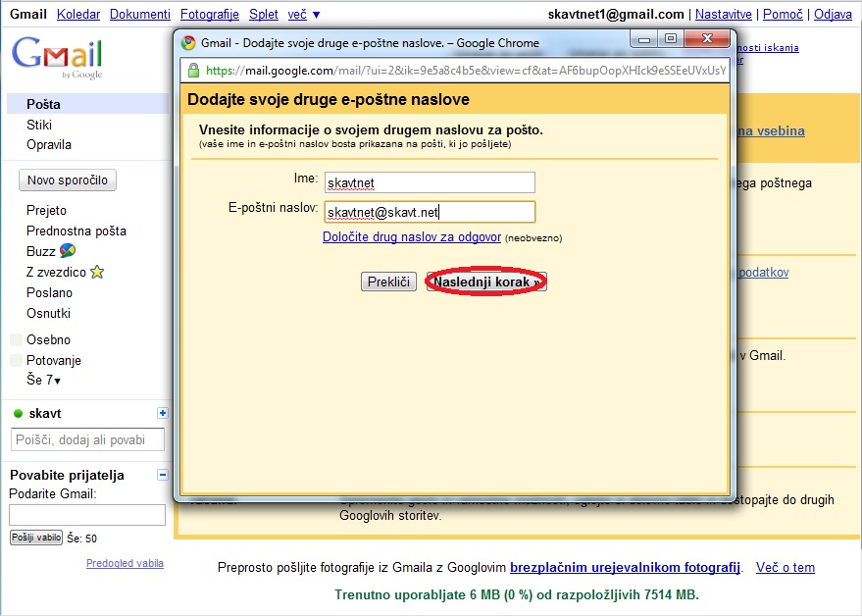Click the skavtnet1@gmail.com account text
Viewport: 862px width, 616px height.
(x=616, y=15)
